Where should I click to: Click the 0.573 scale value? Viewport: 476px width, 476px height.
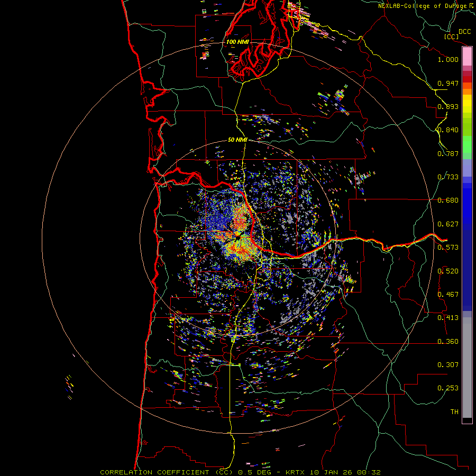click(448, 248)
